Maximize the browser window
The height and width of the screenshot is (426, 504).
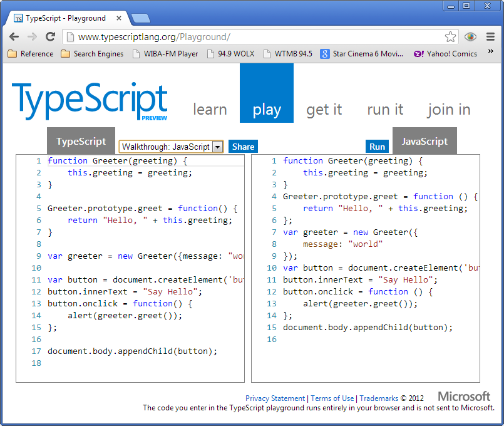pos(466,6)
